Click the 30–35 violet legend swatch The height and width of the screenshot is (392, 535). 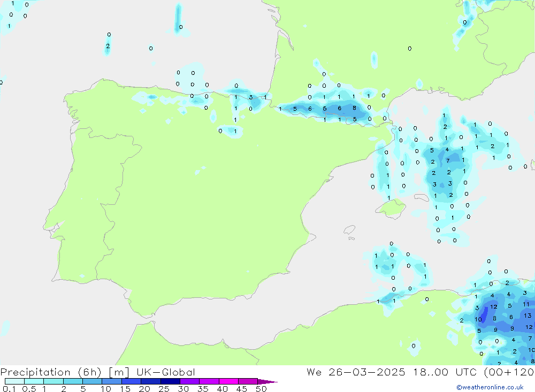(x=189, y=381)
